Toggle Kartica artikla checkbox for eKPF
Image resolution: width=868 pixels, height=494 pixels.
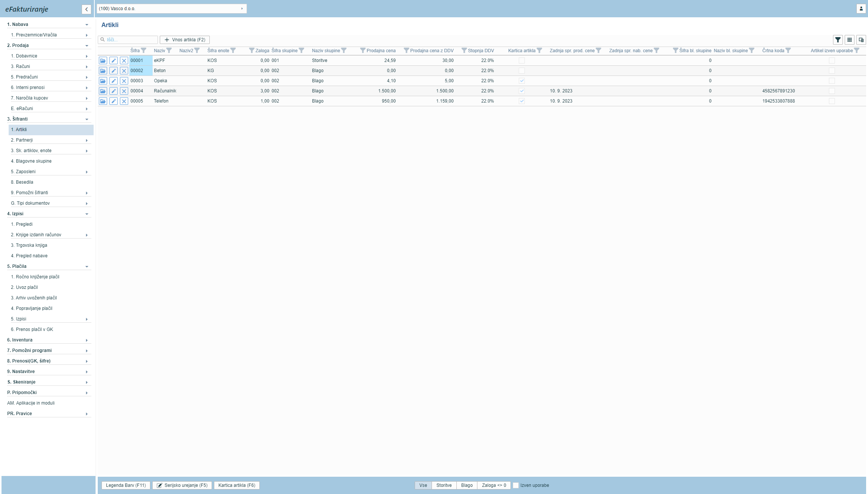(x=522, y=60)
